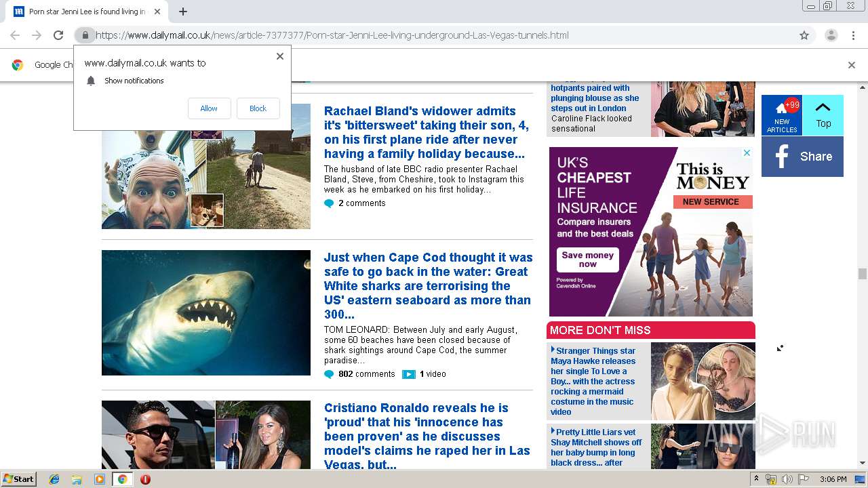The width and height of the screenshot is (868, 488).
Task: Open the Caroline Flack photo
Action: 703,108
